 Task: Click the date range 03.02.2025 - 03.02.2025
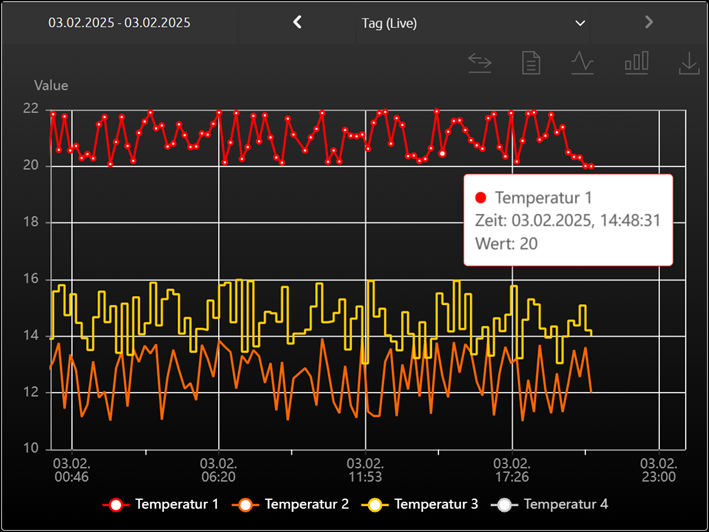point(119,22)
